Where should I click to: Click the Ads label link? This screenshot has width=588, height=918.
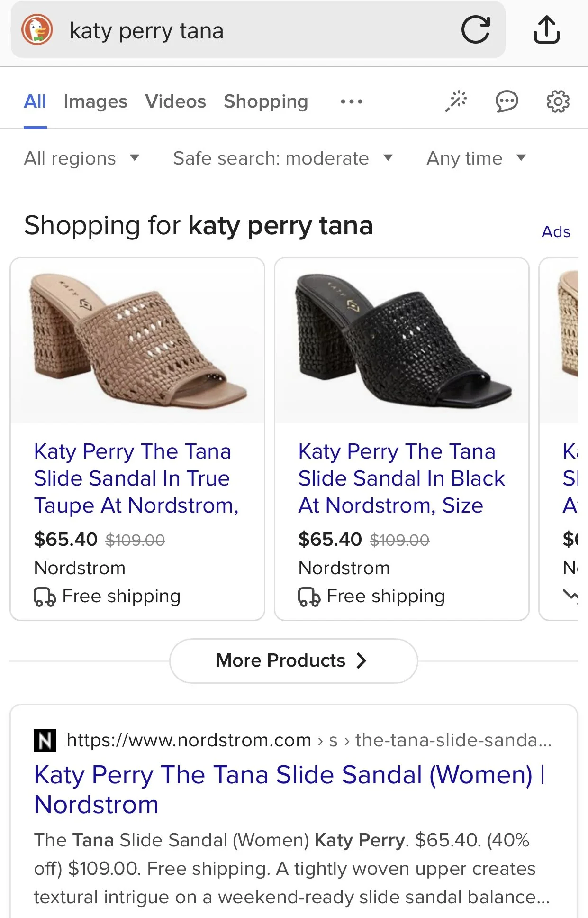[556, 232]
